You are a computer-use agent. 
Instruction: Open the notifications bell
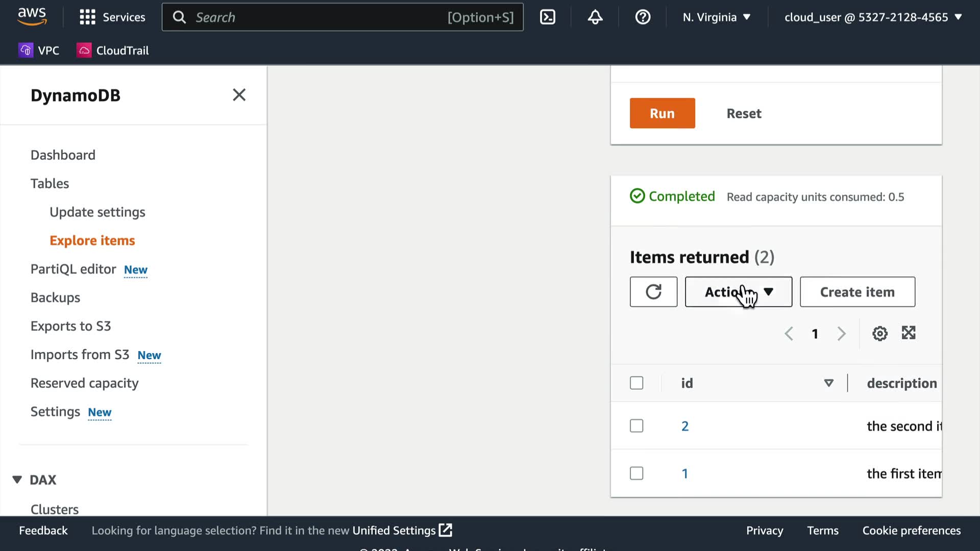[x=595, y=17]
